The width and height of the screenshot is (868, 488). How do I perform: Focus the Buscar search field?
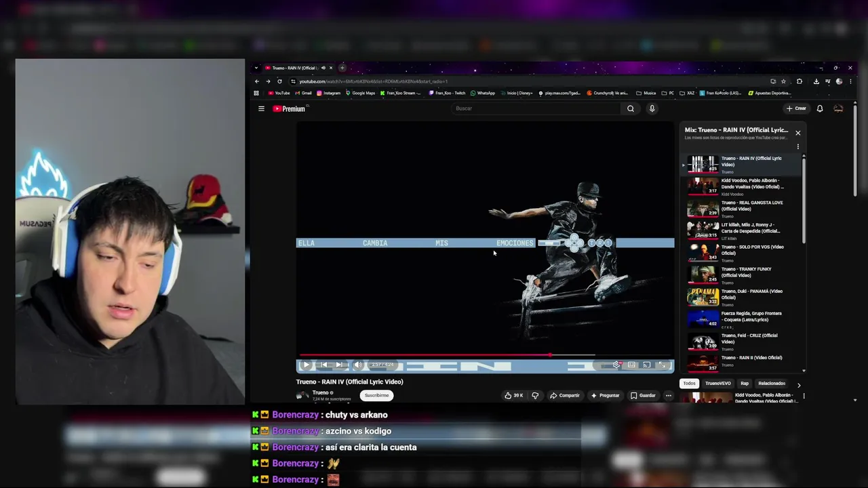pos(536,108)
